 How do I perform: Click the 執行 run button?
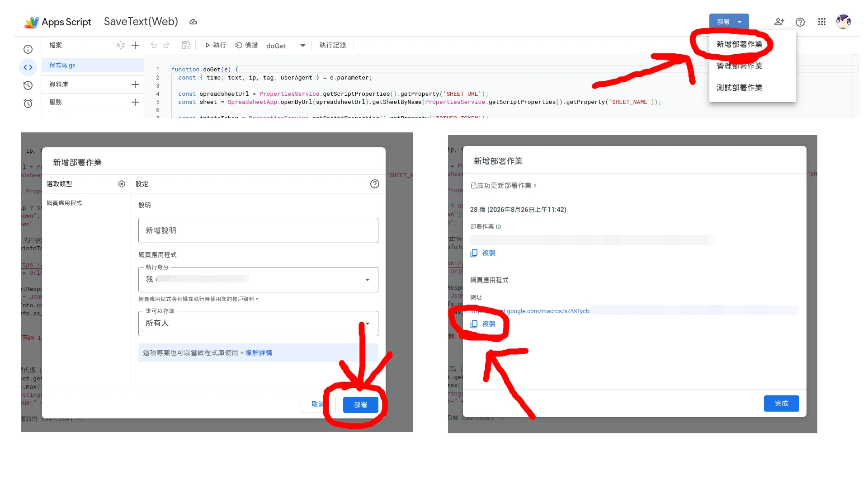click(215, 45)
